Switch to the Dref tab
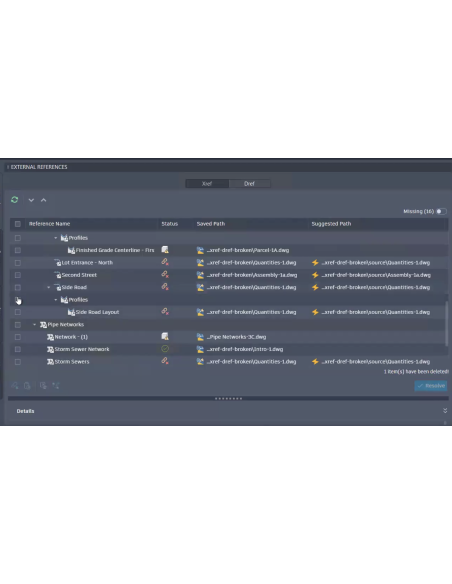Screen dimensions: 452x584 click(249, 184)
